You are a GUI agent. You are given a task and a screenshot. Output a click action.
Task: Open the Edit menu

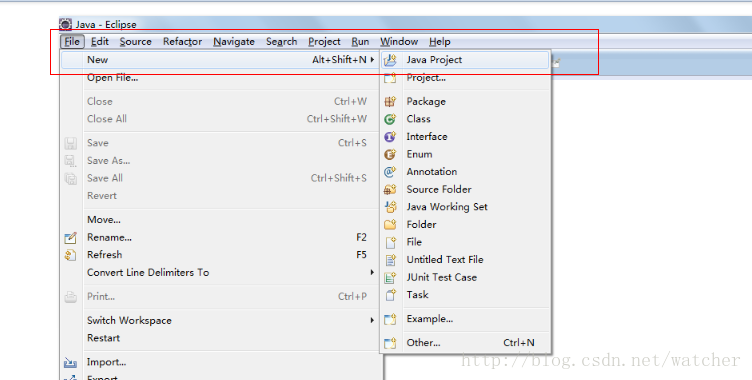pyautogui.click(x=100, y=42)
